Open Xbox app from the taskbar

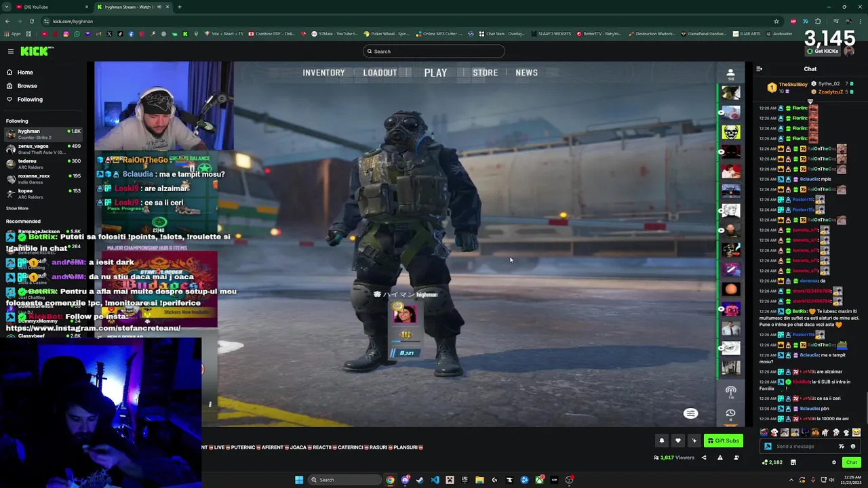coord(539,480)
